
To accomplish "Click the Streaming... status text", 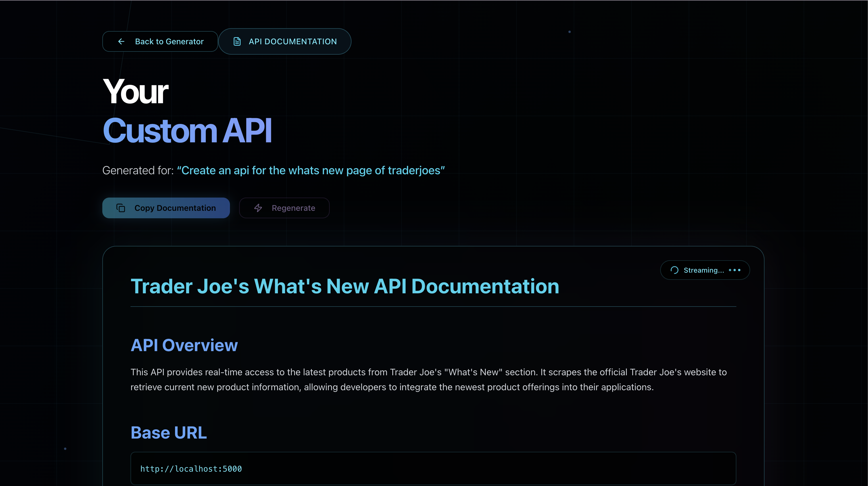I will point(704,270).
